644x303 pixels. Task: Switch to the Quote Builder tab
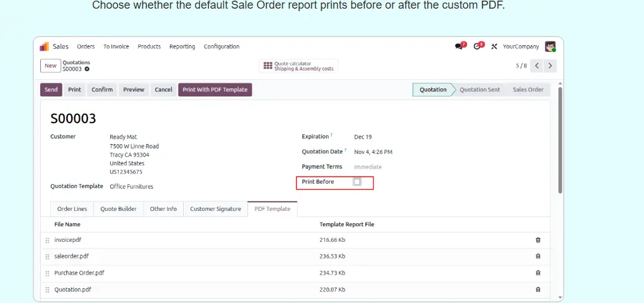coord(119,209)
